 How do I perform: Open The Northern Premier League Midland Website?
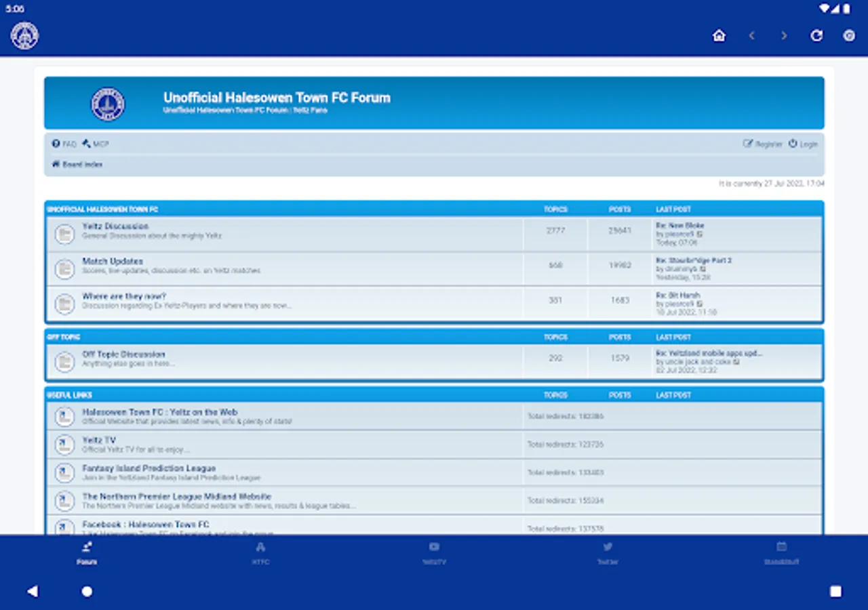[176, 497]
